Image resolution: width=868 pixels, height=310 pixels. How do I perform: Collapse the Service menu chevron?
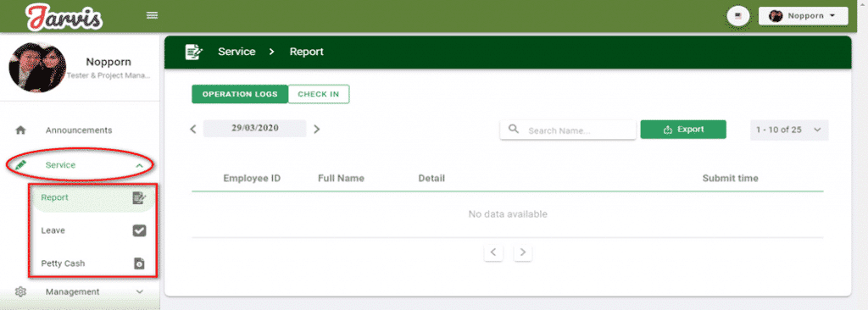point(140,165)
